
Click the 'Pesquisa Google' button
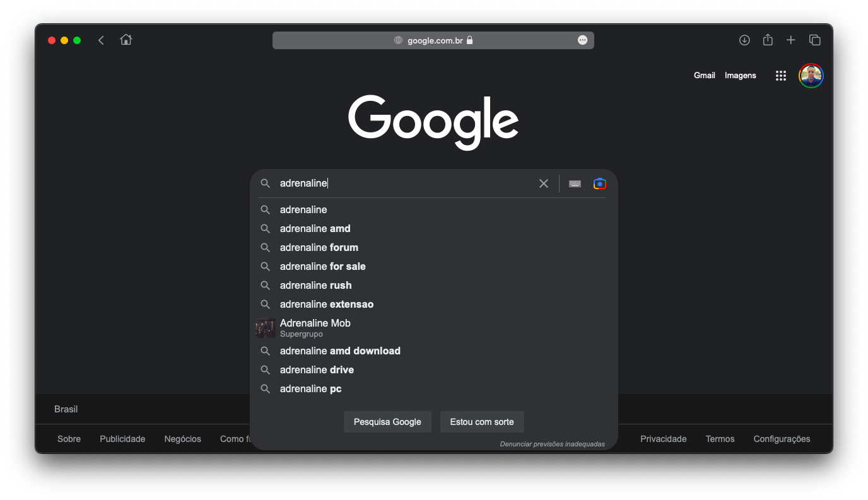tap(387, 422)
